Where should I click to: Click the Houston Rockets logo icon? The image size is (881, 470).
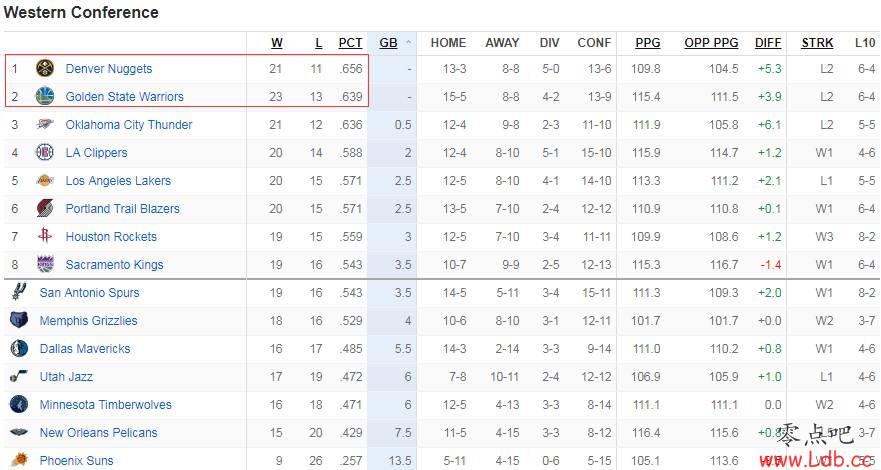(45, 236)
